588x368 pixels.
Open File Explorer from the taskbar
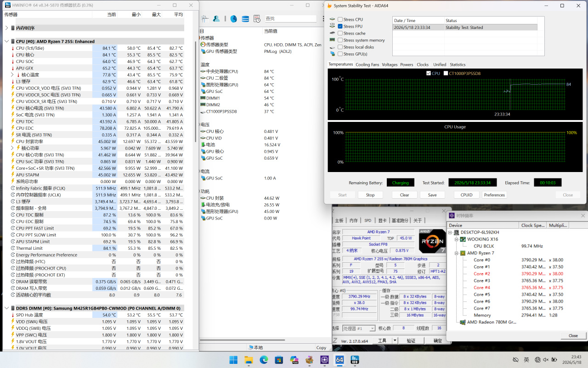coord(249,360)
